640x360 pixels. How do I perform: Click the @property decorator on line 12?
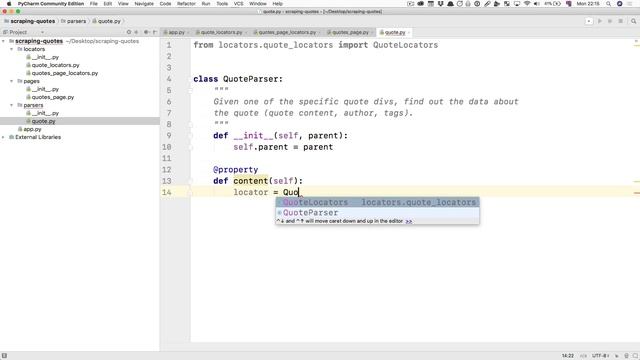coord(236,170)
